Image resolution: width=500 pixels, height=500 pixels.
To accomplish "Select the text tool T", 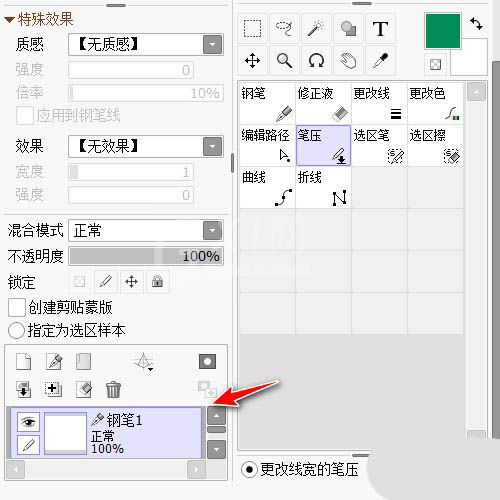I will [x=380, y=29].
